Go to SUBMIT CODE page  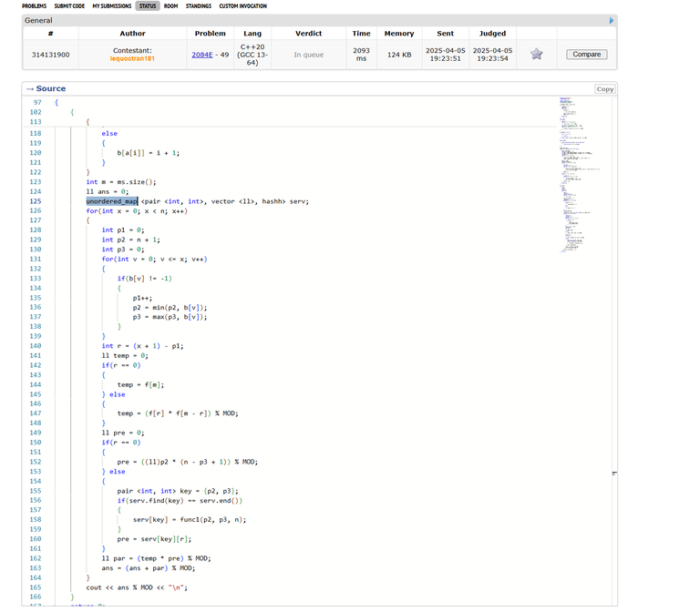tap(70, 6)
